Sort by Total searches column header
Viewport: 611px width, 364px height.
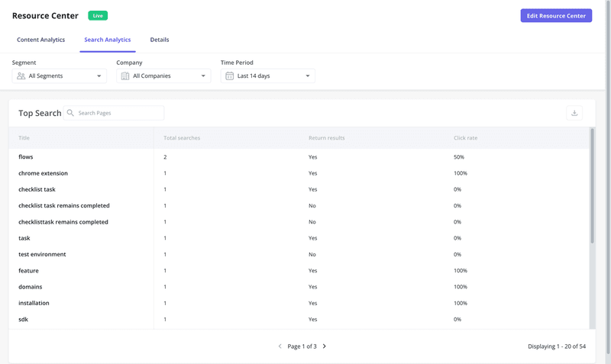(x=182, y=138)
